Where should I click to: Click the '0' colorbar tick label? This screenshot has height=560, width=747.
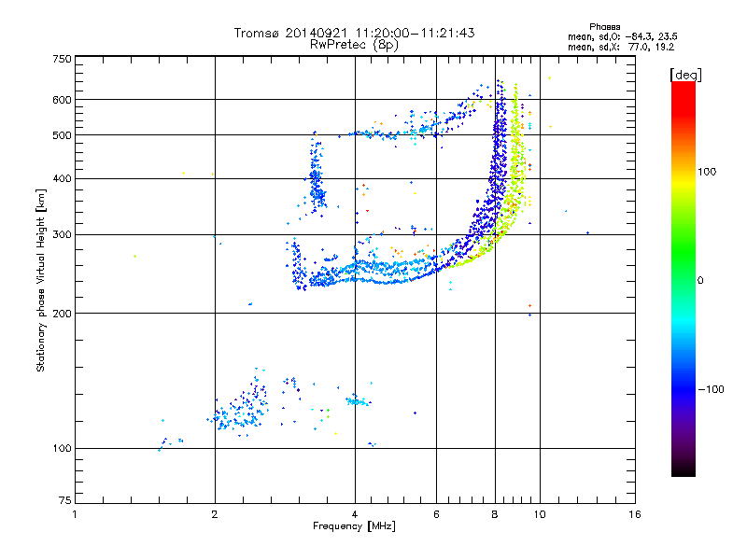point(700,281)
